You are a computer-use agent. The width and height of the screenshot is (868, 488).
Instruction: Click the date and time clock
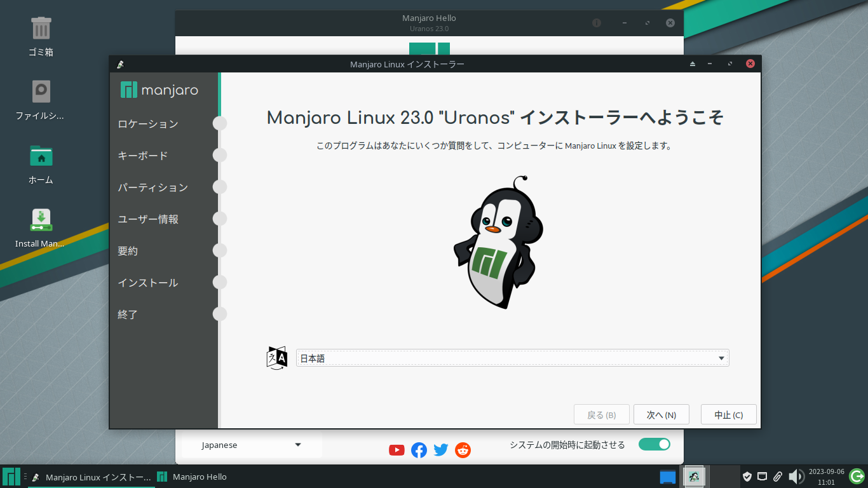tap(826, 477)
